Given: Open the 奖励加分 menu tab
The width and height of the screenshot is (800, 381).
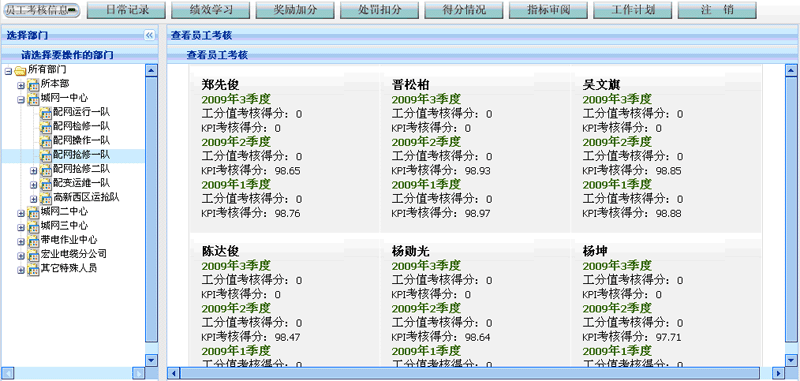Looking at the screenshot, I should pos(295,10).
